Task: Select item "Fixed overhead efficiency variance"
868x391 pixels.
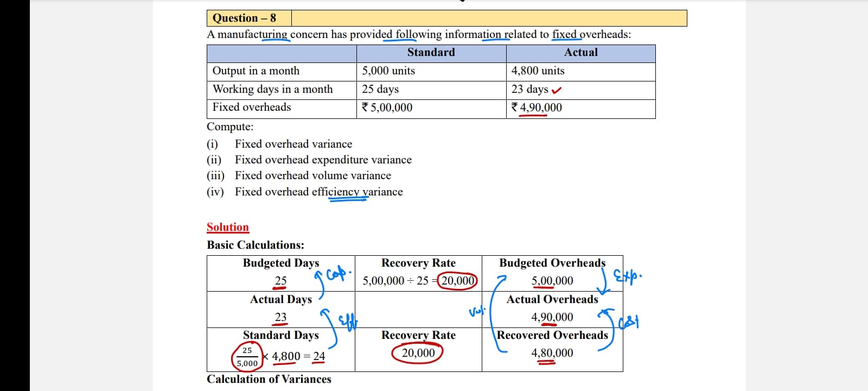Action: [319, 192]
